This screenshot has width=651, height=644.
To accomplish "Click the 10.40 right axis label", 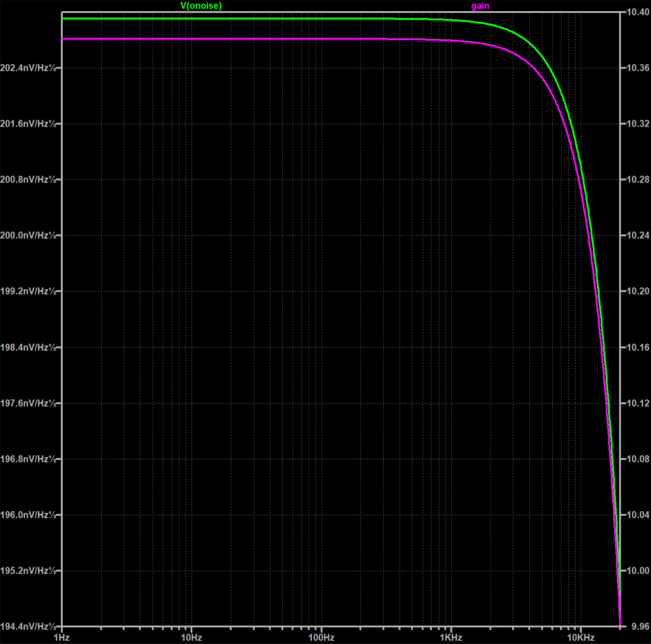I will pos(636,12).
